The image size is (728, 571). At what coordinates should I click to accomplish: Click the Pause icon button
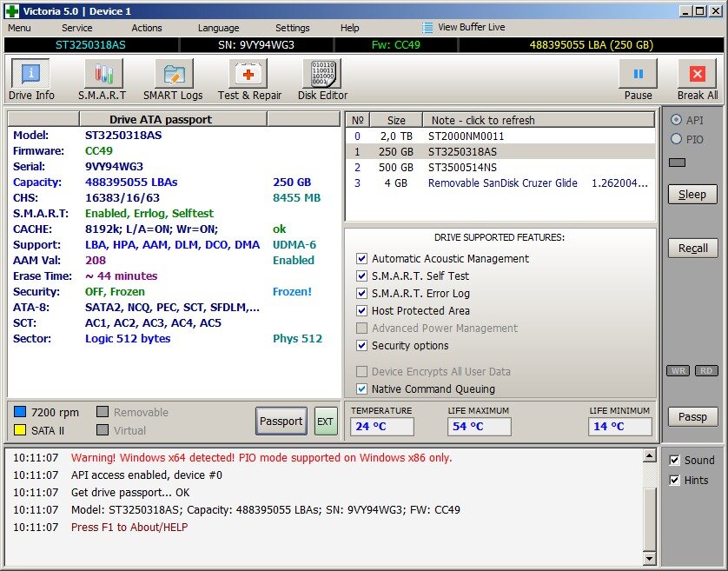tap(638, 73)
